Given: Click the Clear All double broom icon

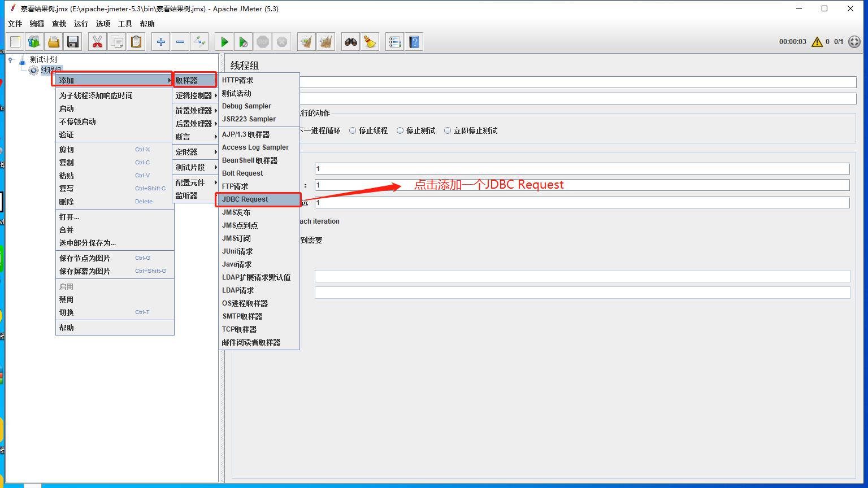Looking at the screenshot, I should [x=326, y=42].
